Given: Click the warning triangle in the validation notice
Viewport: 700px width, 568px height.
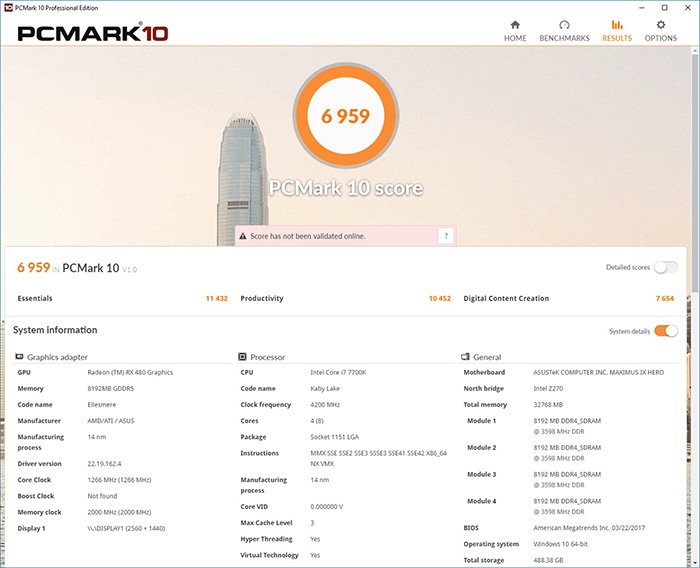Looking at the screenshot, I should point(243,236).
